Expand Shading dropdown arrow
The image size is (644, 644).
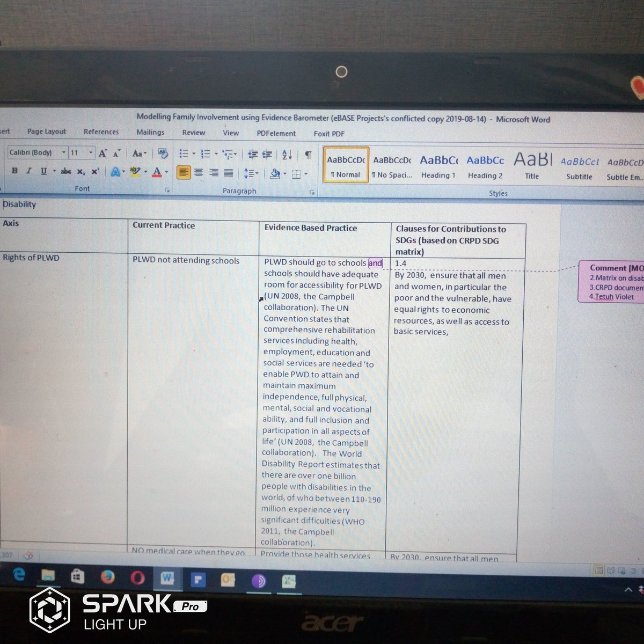pyautogui.click(x=285, y=174)
